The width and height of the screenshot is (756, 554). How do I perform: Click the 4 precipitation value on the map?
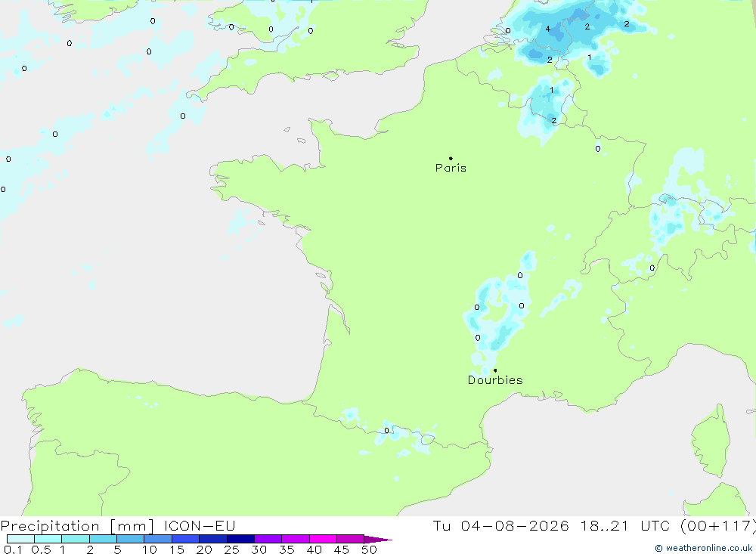[547, 29]
